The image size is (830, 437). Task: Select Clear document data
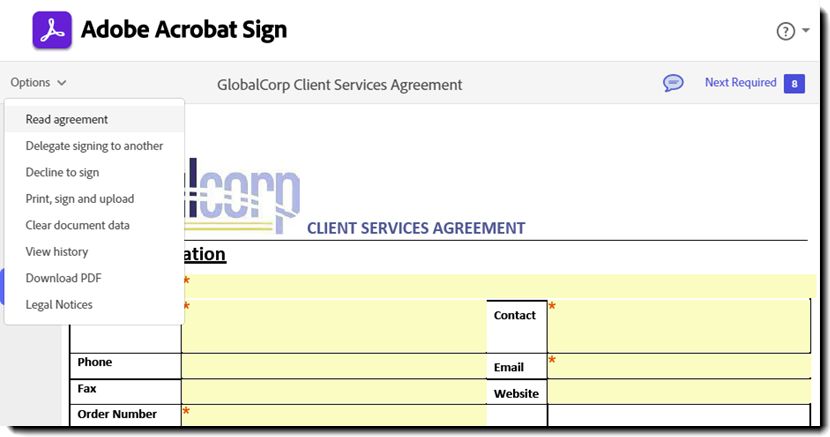click(x=77, y=225)
